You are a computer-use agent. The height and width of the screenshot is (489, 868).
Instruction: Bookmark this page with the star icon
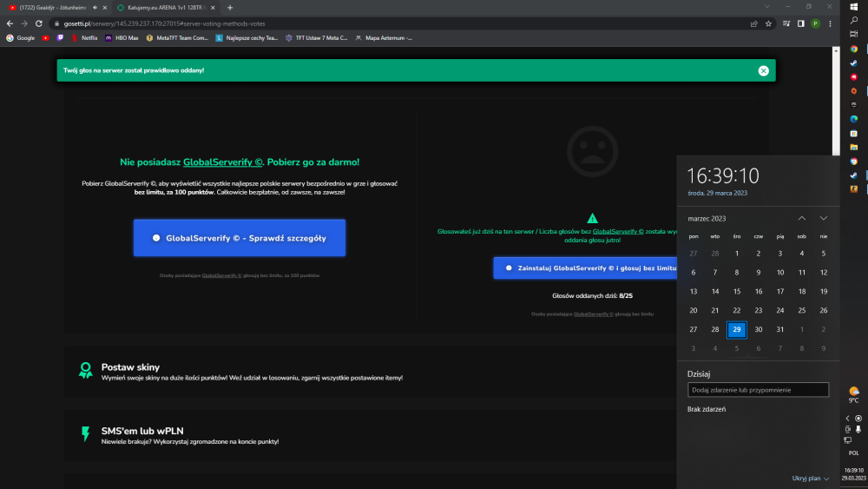[x=768, y=23]
